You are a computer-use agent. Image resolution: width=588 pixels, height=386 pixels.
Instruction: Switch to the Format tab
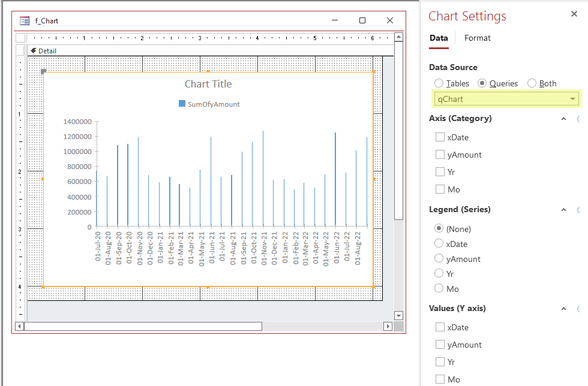click(x=477, y=38)
